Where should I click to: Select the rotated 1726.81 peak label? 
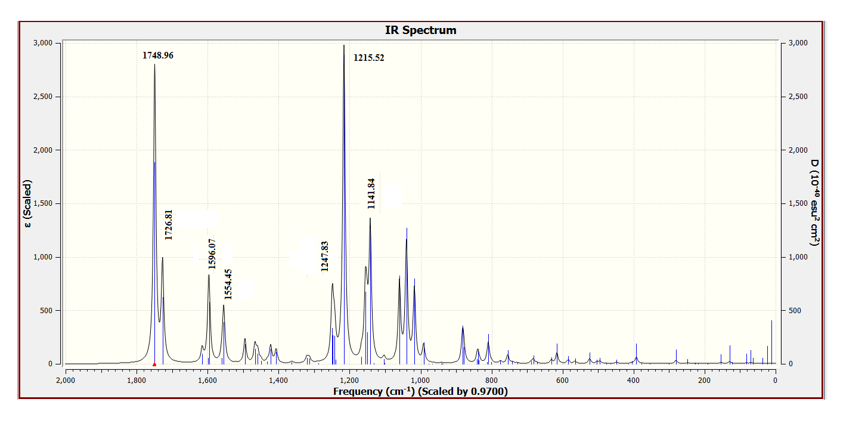[169, 225]
